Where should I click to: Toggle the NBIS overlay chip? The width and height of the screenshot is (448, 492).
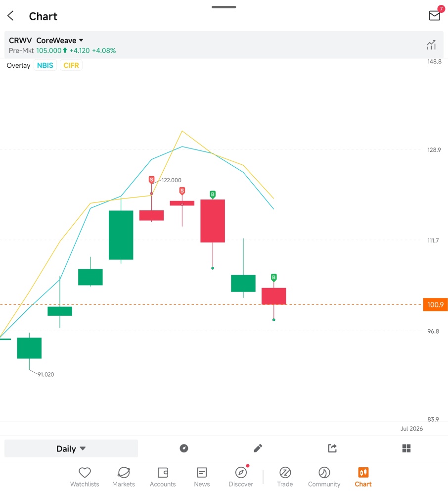(45, 65)
